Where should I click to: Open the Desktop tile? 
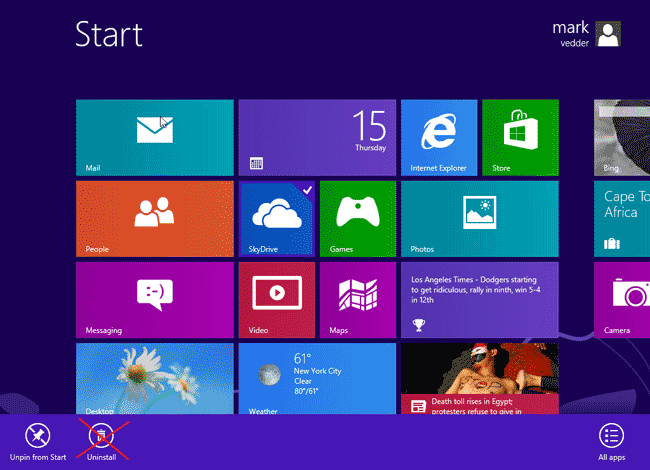pos(154,380)
